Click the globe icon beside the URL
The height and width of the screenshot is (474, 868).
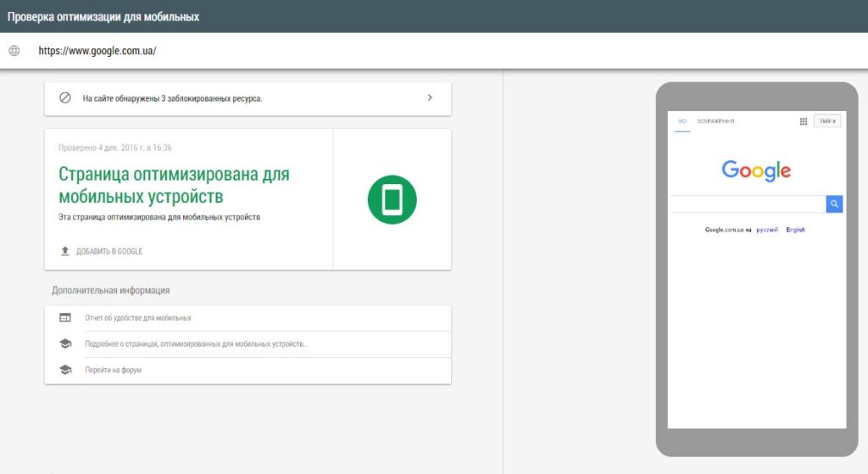pos(14,50)
